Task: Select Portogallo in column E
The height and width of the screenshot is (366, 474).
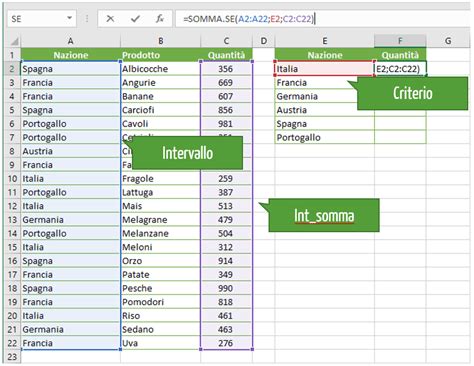Action: coord(325,137)
